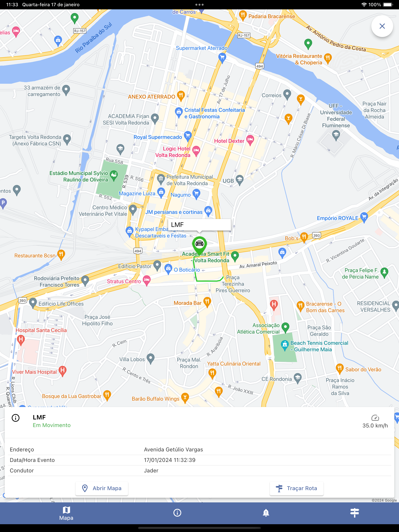Open the info icon in vehicle card
The width and height of the screenshot is (399, 532).
(16, 418)
